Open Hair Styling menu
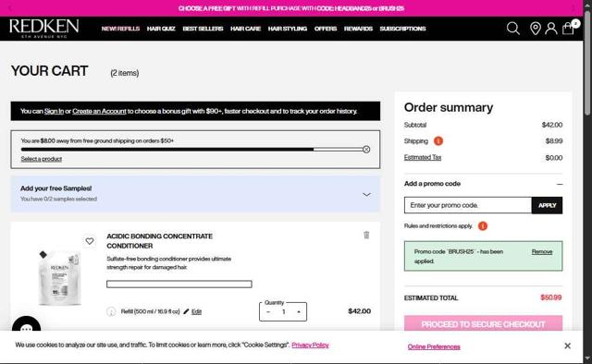 [288, 29]
